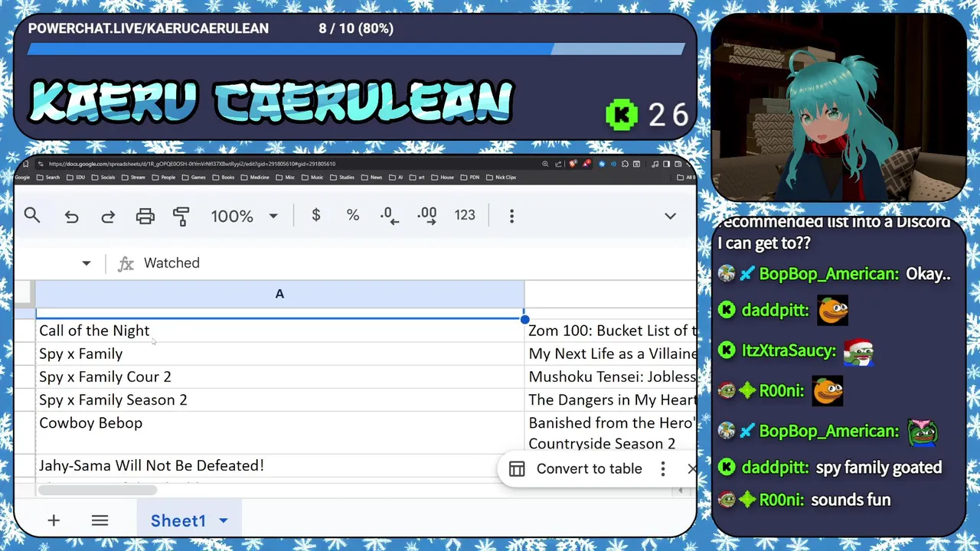Select the Spy x Family Season 2 cell
This screenshot has width=980, height=551.
279,399
